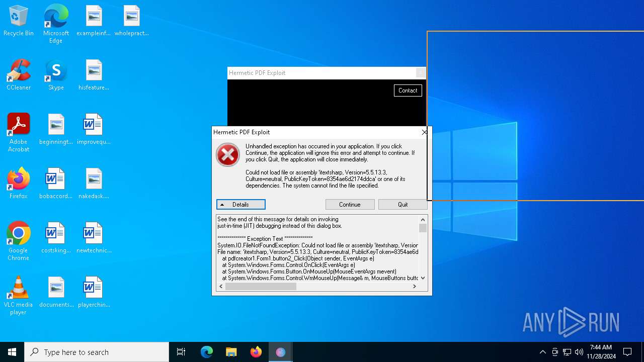644x362 pixels.
Task: Select the exampleinf... image file
Action: (94, 21)
